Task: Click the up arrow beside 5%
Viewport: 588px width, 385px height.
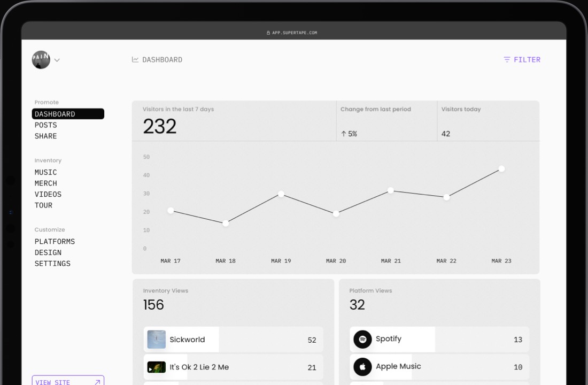Action: [x=344, y=134]
